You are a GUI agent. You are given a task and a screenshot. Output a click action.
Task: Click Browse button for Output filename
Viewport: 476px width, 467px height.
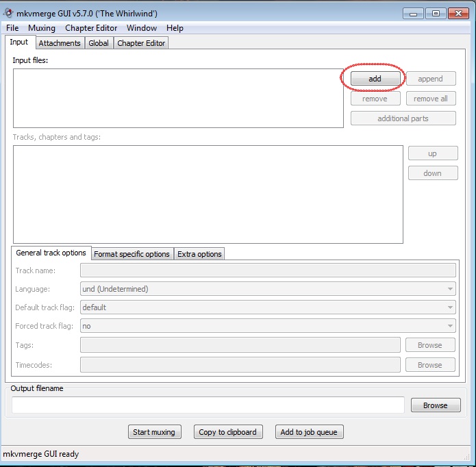(436, 405)
